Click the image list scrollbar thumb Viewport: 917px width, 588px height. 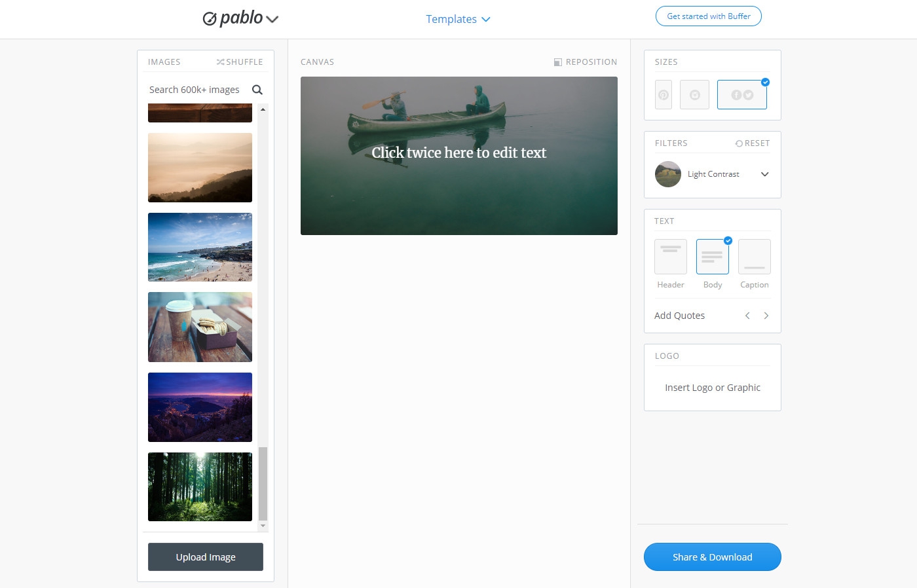click(x=263, y=483)
